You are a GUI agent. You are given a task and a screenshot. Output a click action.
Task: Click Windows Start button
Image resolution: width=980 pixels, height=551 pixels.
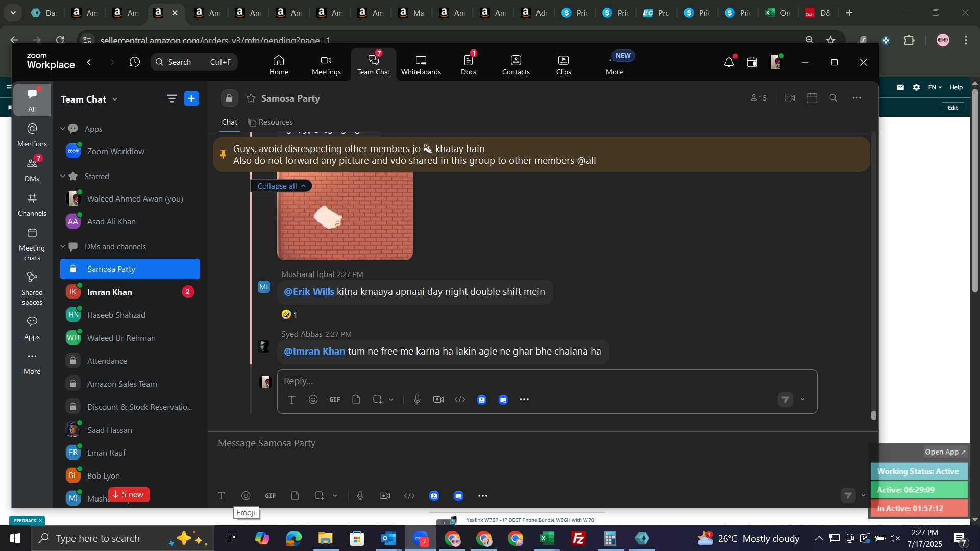[x=15, y=538]
